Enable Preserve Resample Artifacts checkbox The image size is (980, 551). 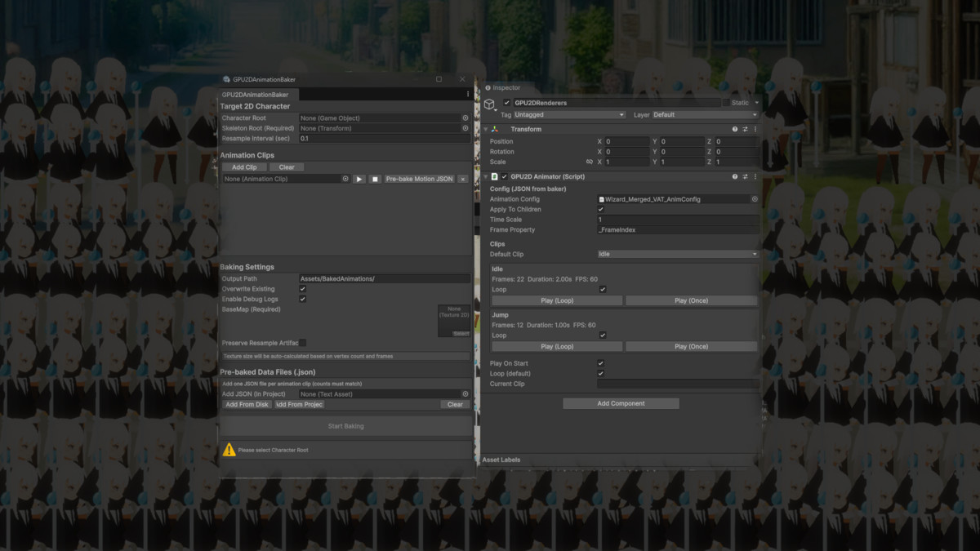[302, 343]
